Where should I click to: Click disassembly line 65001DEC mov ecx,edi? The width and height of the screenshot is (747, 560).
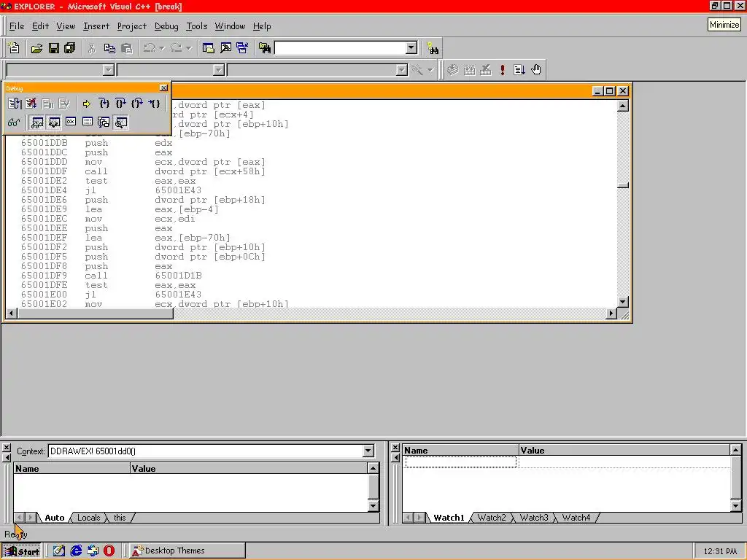point(108,219)
